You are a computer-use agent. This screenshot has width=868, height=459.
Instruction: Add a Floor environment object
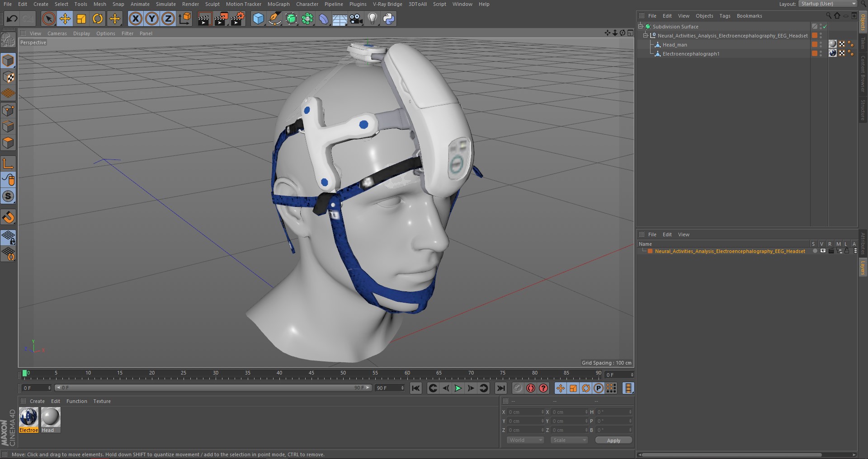tap(340, 19)
